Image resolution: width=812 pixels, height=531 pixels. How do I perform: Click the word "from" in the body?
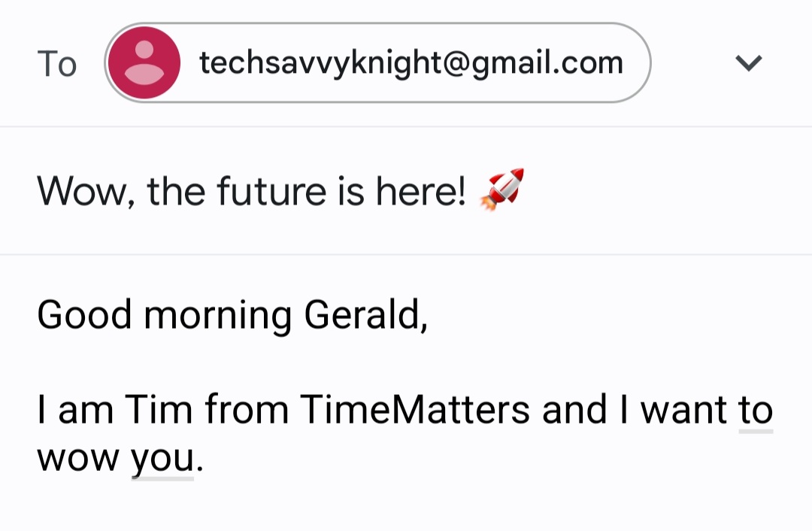point(247,411)
